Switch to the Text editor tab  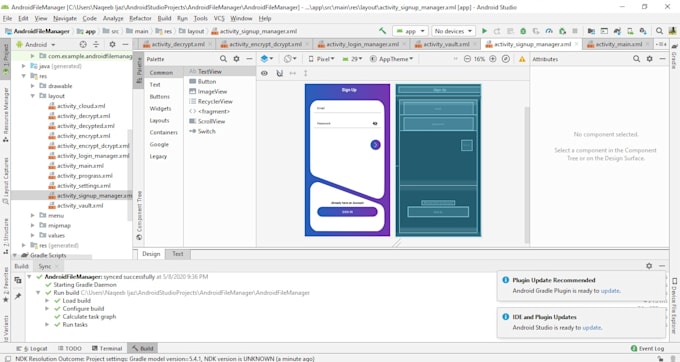tap(178, 254)
